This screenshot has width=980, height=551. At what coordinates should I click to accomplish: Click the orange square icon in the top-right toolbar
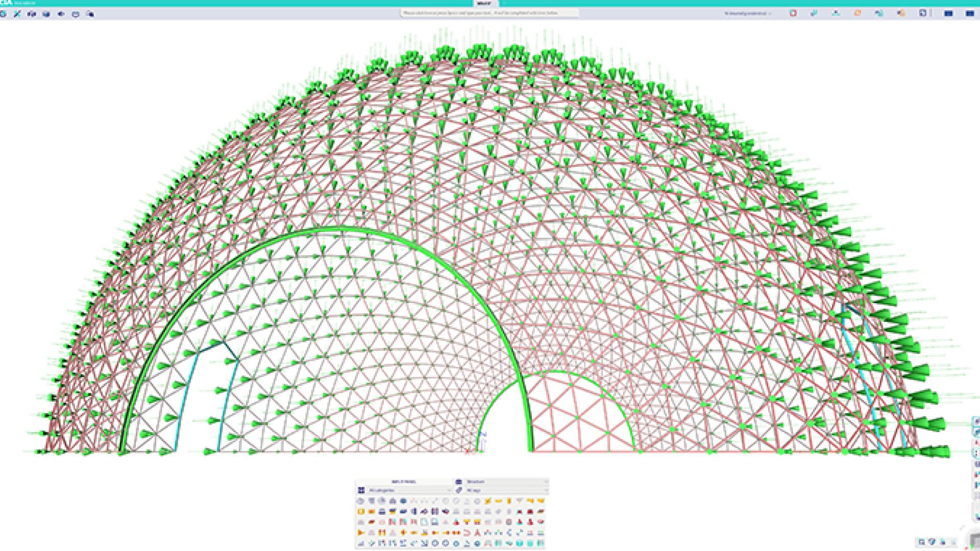click(x=857, y=13)
